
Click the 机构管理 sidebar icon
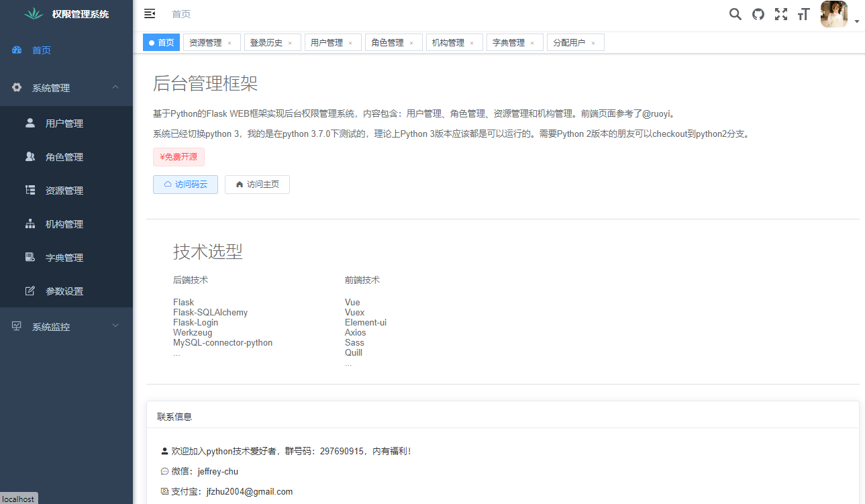(x=30, y=223)
